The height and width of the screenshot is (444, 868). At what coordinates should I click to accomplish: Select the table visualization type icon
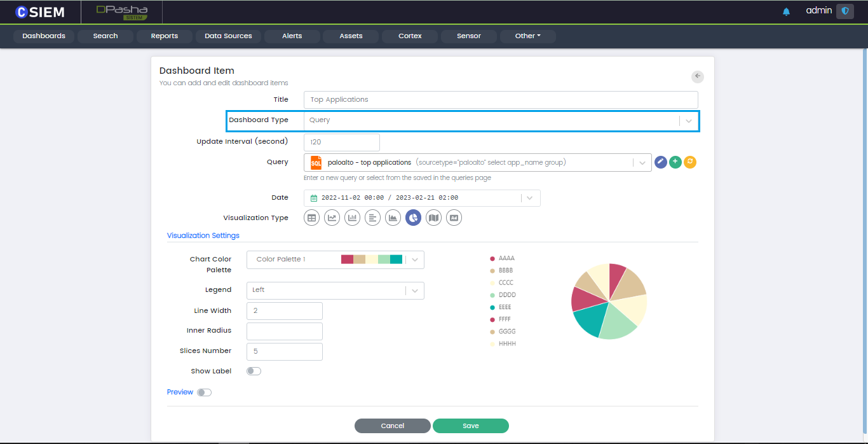tap(311, 218)
